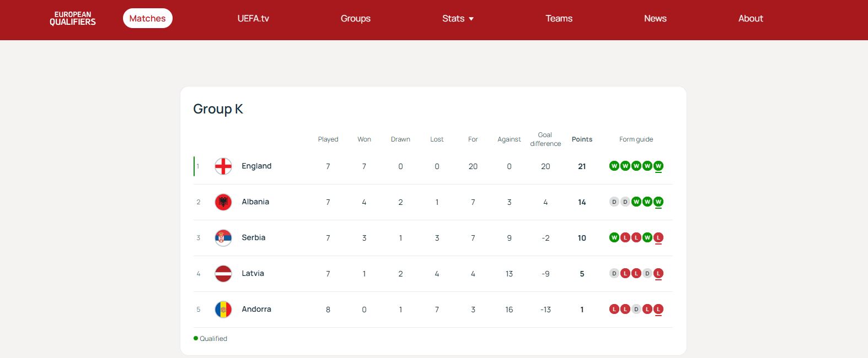Click the Albania flag icon
This screenshot has width=868, height=358.
click(x=223, y=202)
